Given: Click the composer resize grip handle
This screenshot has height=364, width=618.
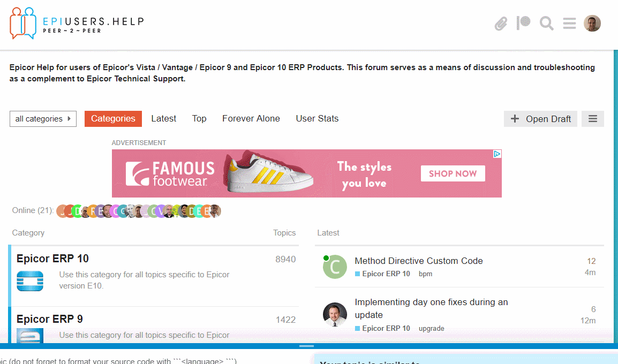Looking at the screenshot, I should tap(307, 346).
